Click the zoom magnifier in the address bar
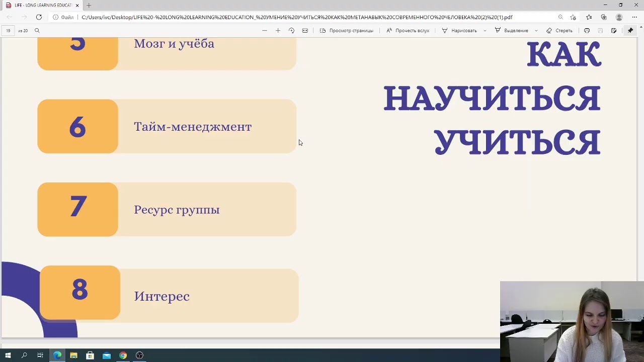The image size is (644, 362). tap(560, 17)
